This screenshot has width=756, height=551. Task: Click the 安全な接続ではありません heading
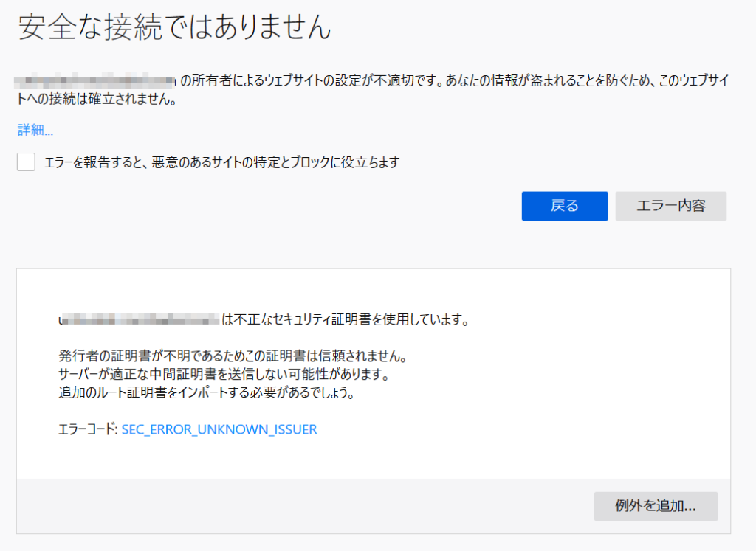pos(174,27)
